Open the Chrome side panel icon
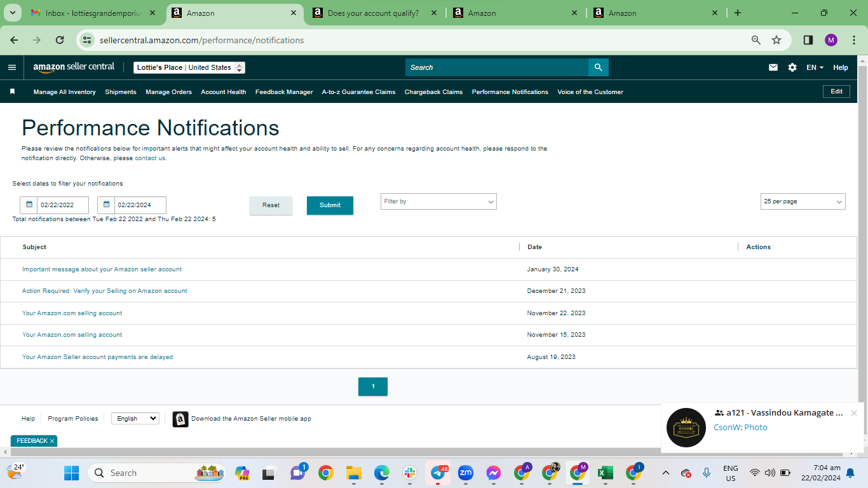868x488 pixels. pos(808,40)
